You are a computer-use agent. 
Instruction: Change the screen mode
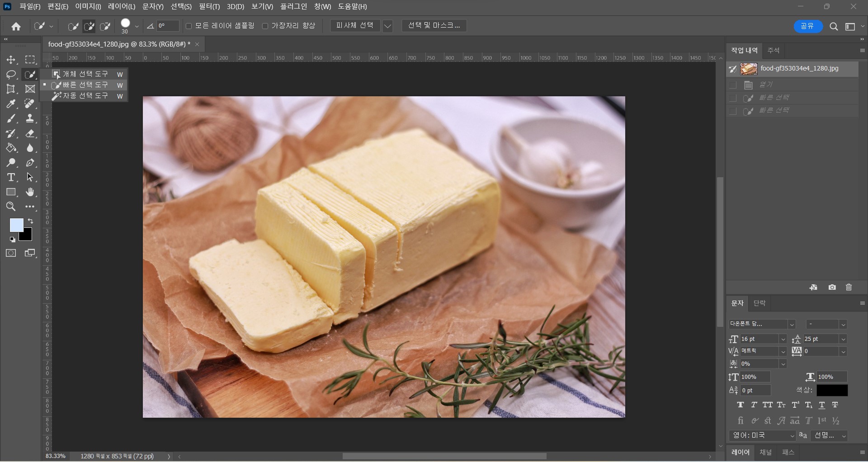[x=30, y=253]
